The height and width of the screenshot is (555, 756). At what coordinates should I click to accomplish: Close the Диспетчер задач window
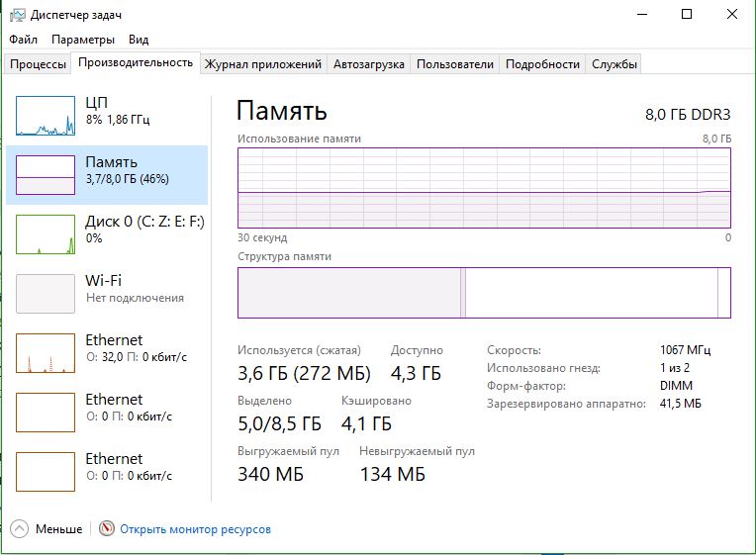click(732, 15)
